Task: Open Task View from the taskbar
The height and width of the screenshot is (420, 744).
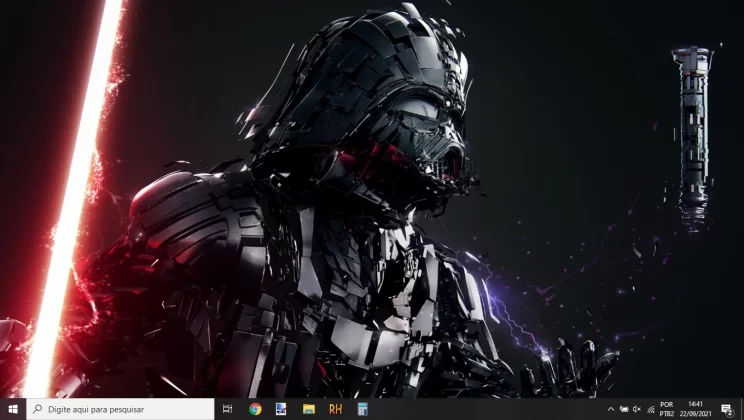Action: click(x=228, y=409)
